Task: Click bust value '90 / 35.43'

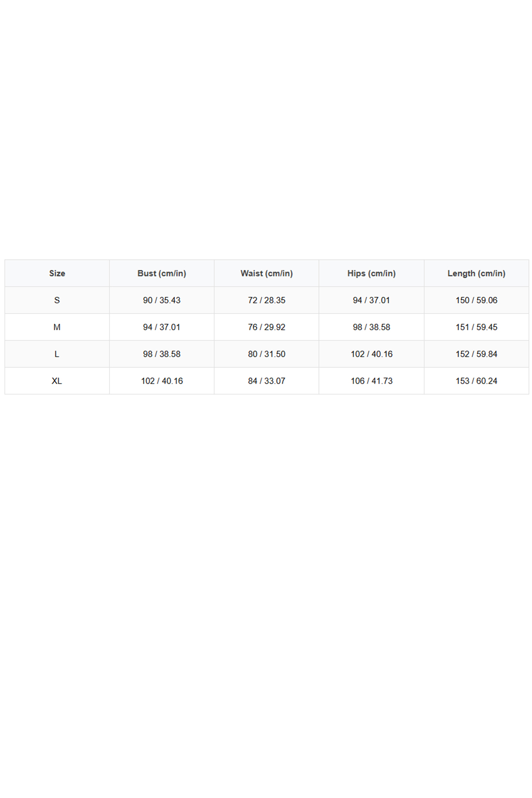Action: [x=162, y=300]
